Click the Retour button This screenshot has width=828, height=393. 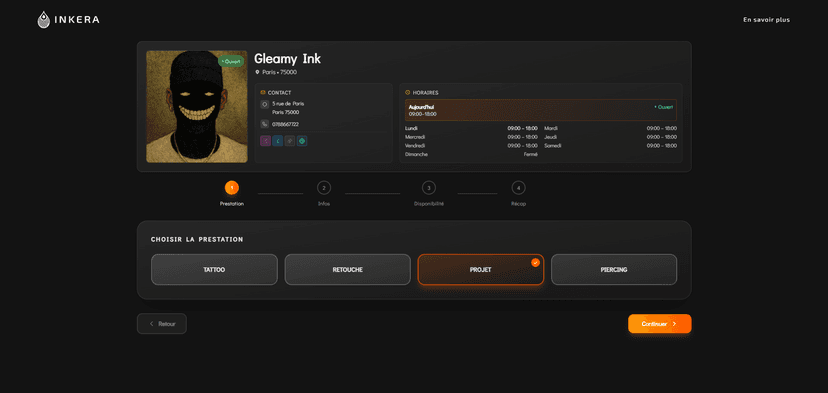tap(162, 324)
